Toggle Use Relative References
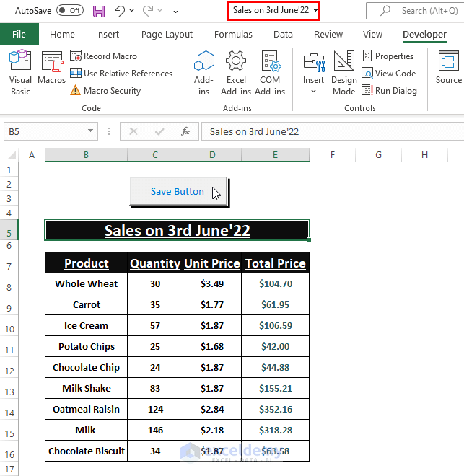Screen dimensions: 464x476 click(121, 74)
